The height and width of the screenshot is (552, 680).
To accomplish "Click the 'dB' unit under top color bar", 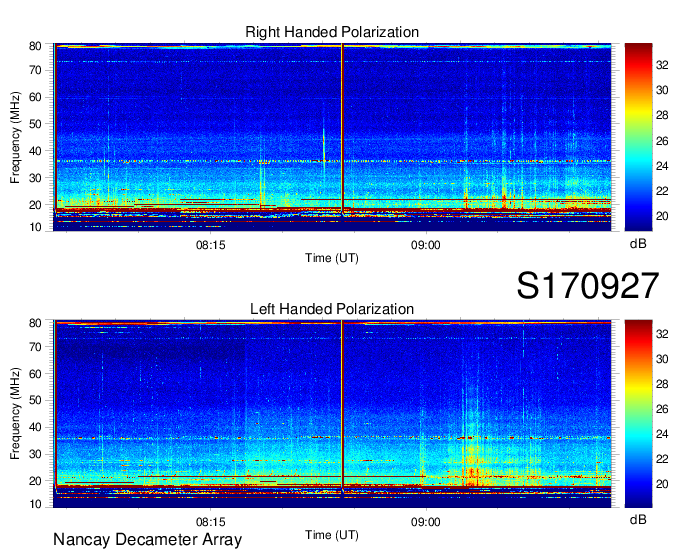I will click(x=638, y=244).
